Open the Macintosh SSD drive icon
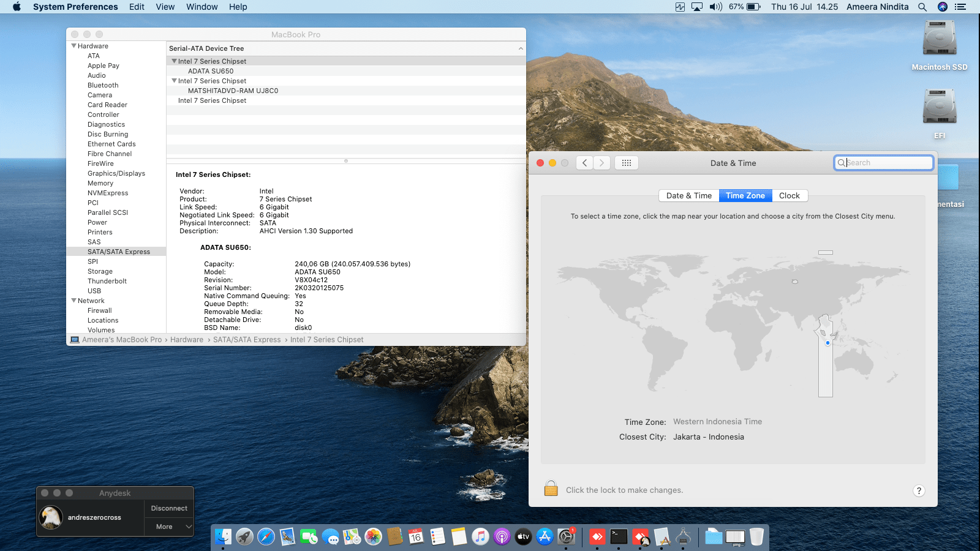 click(939, 39)
